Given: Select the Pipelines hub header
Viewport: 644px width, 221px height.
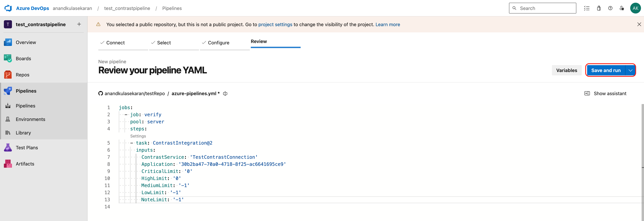Looking at the screenshot, I should 44,91.
